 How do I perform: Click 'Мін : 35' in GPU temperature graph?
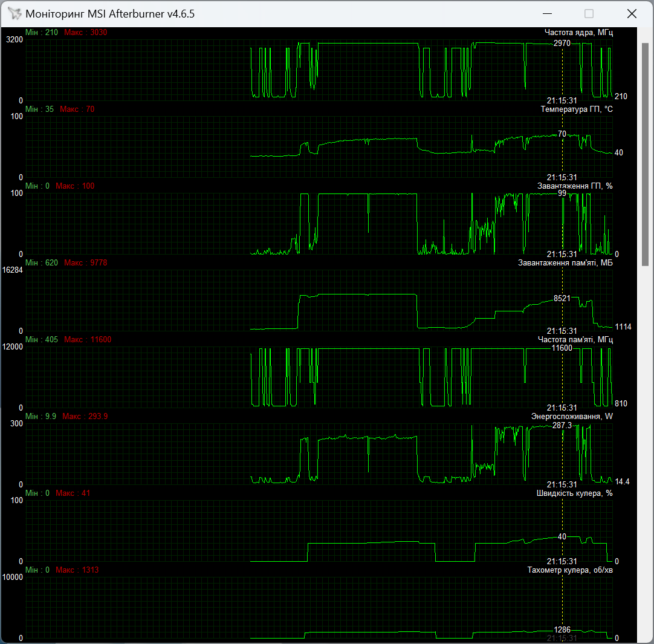[x=39, y=109]
